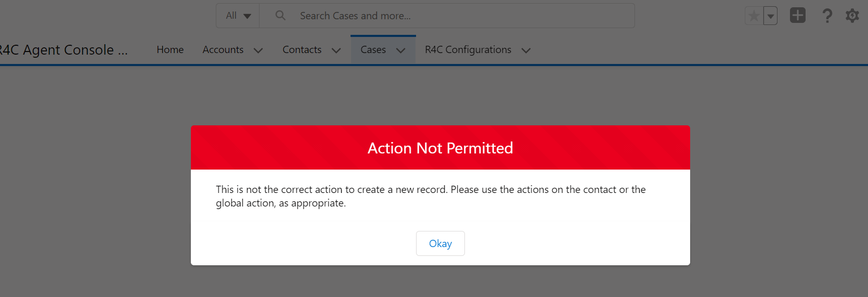Viewport: 868px width, 297px height.
Task: Open the R4C Configurations tab
Action: pos(468,50)
